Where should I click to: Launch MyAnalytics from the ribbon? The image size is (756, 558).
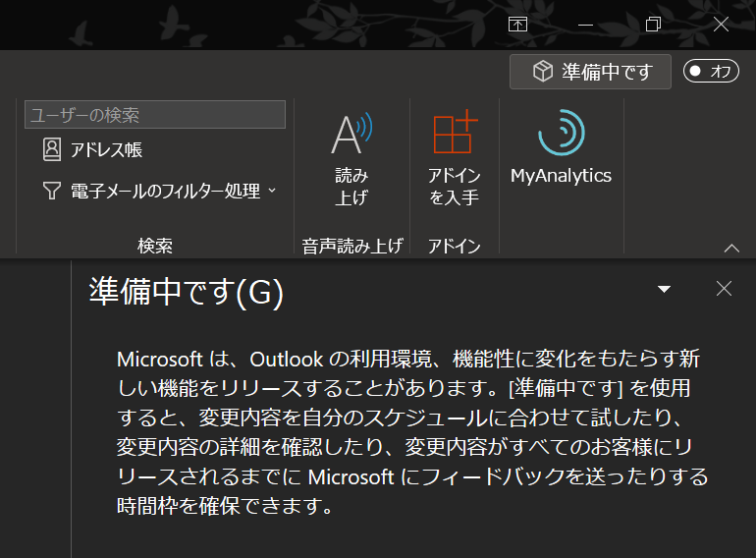[562, 148]
